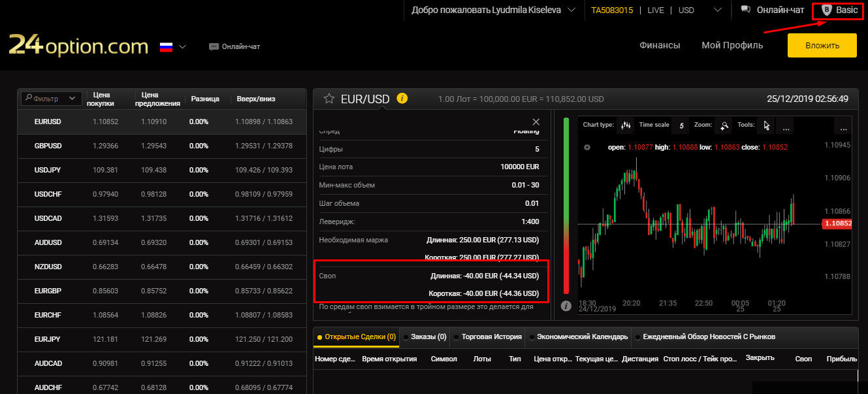This screenshot has width=868, height=394.
Task: Click GBPUSD ask price 1.29543
Action: [154, 146]
